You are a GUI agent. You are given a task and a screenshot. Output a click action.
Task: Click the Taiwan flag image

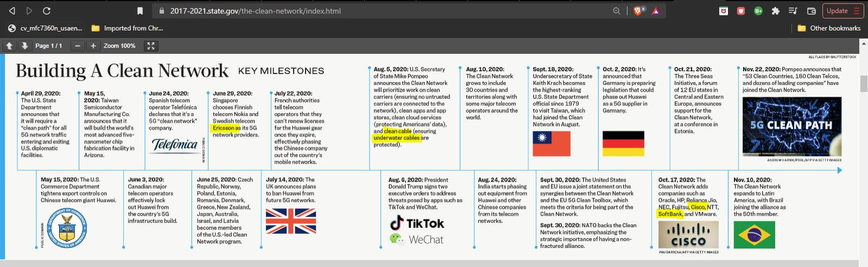click(552, 144)
